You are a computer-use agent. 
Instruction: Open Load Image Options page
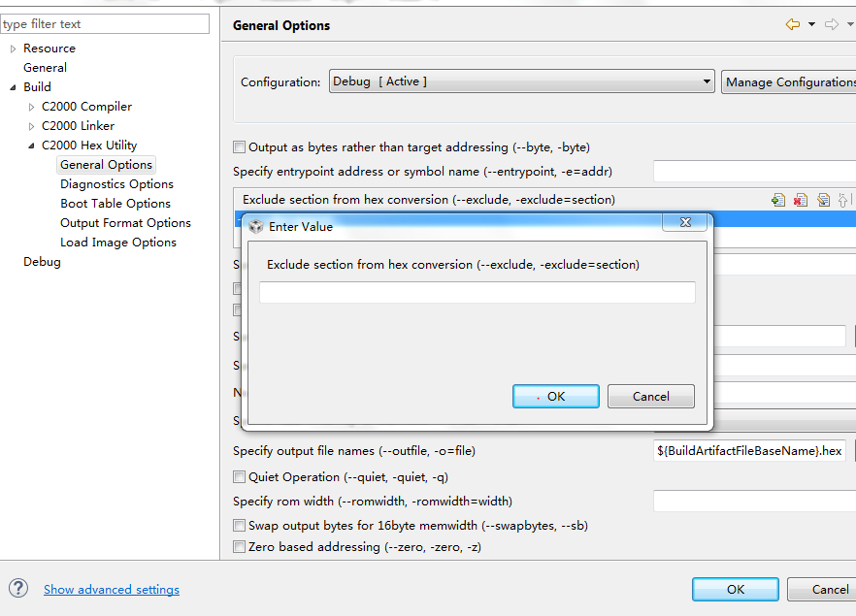click(118, 243)
